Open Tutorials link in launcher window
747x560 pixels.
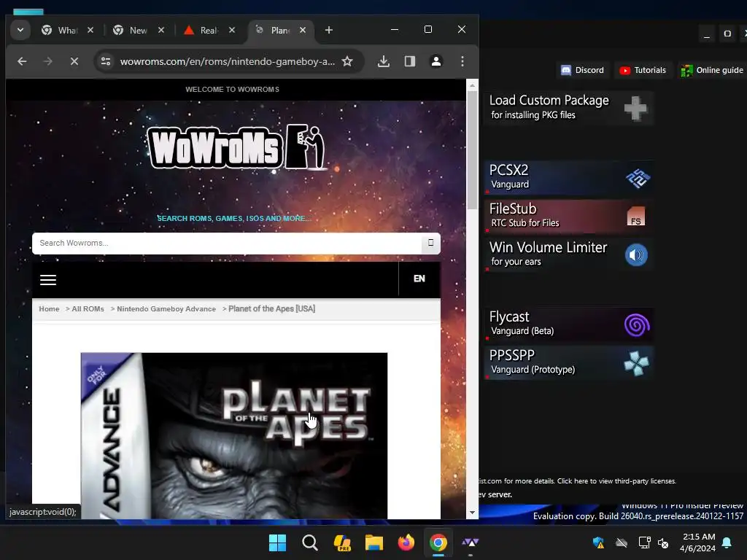click(643, 71)
